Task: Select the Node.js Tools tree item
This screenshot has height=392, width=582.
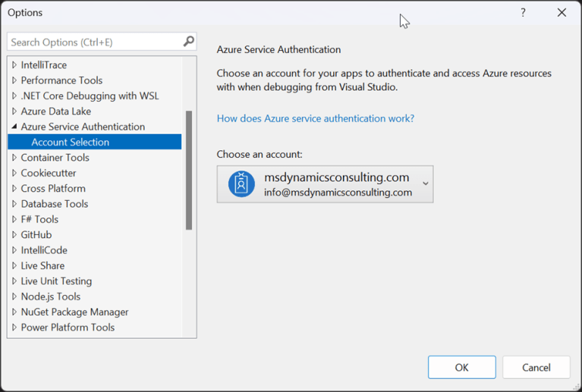Action: pyautogui.click(x=51, y=296)
